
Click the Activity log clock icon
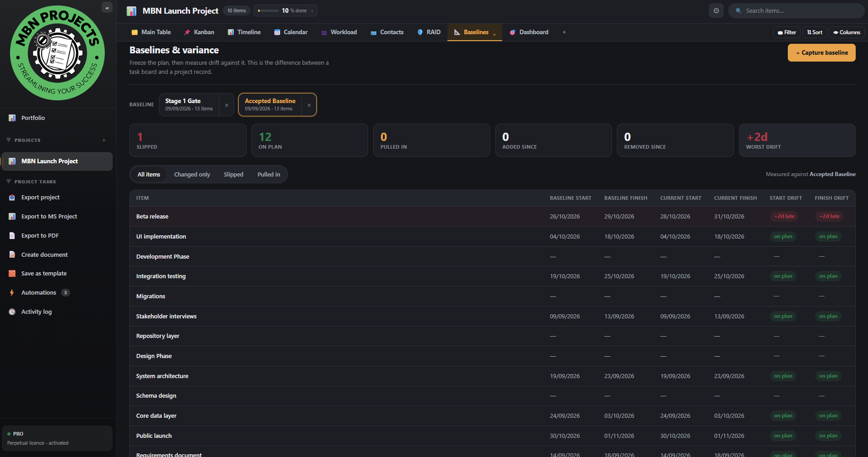click(12, 312)
